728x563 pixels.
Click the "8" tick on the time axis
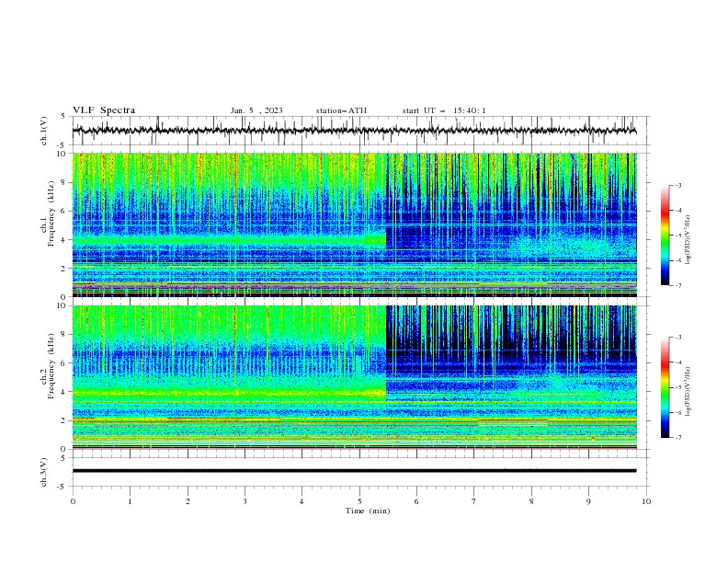531,501
